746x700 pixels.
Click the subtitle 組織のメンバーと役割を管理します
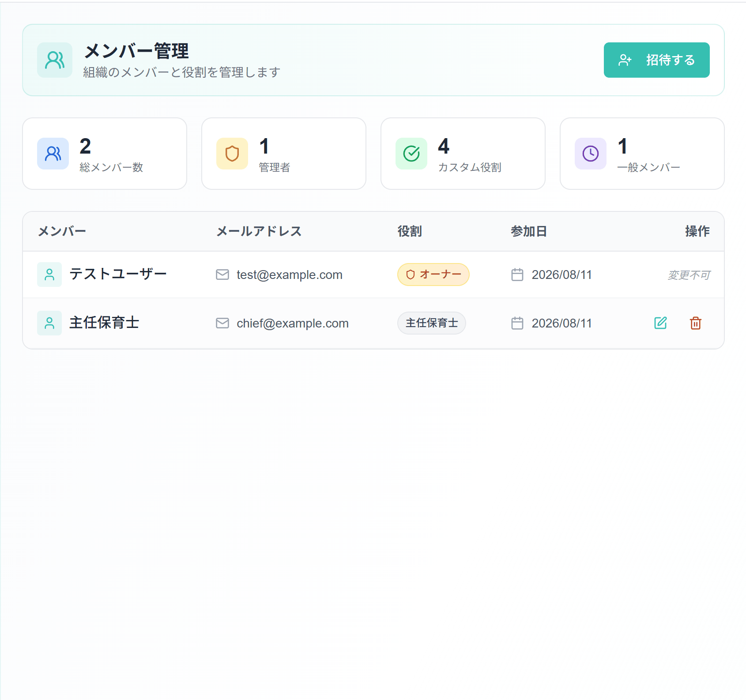[x=182, y=72]
